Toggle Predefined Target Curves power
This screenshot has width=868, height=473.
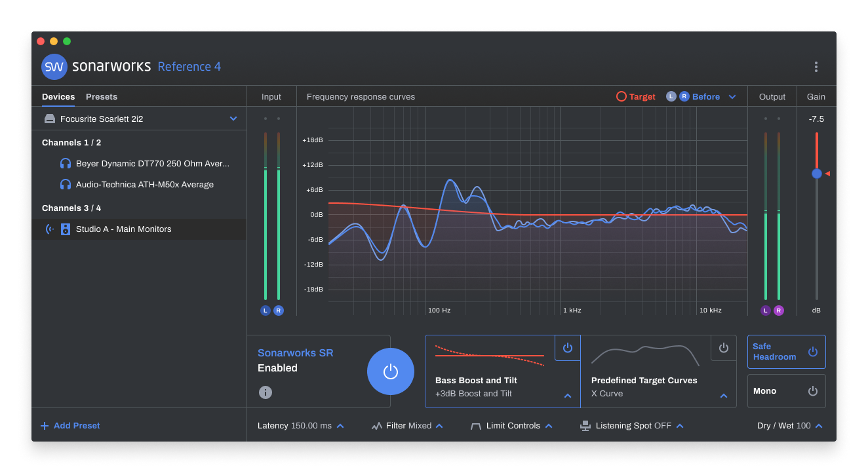724,348
